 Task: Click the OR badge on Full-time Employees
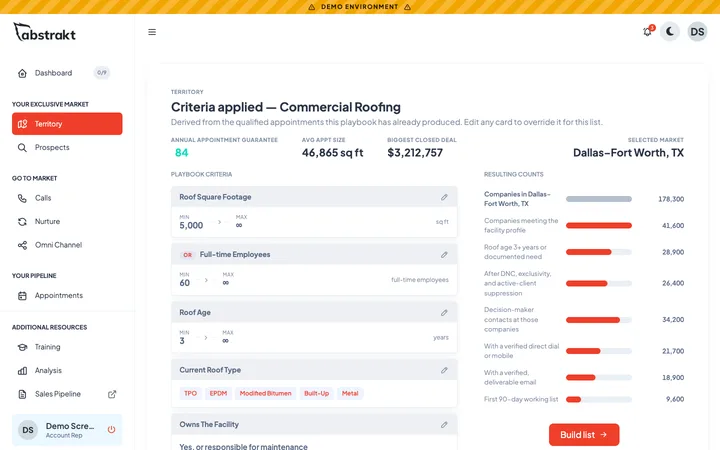click(187, 255)
